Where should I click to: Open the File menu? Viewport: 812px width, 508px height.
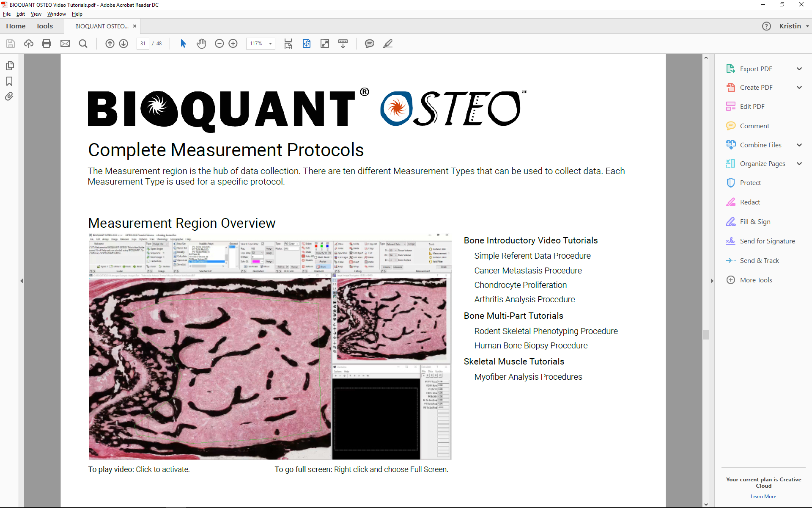tap(7, 14)
